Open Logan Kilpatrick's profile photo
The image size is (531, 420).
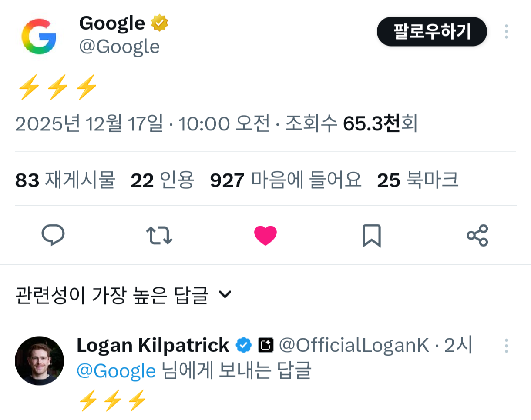click(x=39, y=360)
